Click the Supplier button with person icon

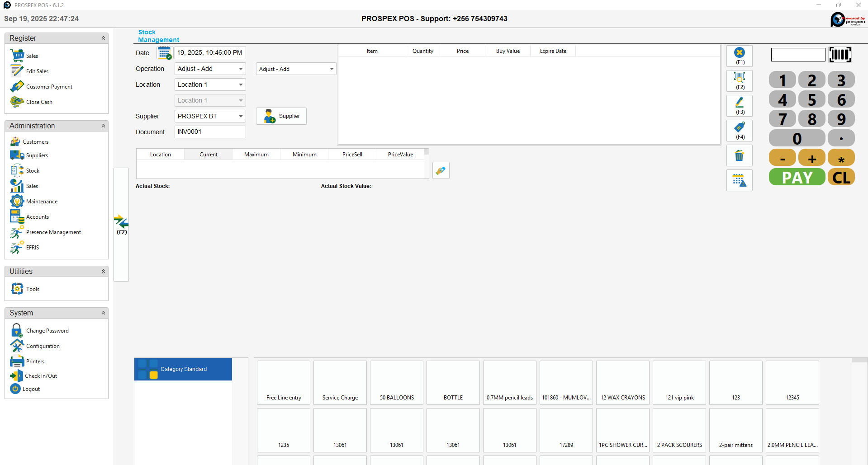pos(281,116)
